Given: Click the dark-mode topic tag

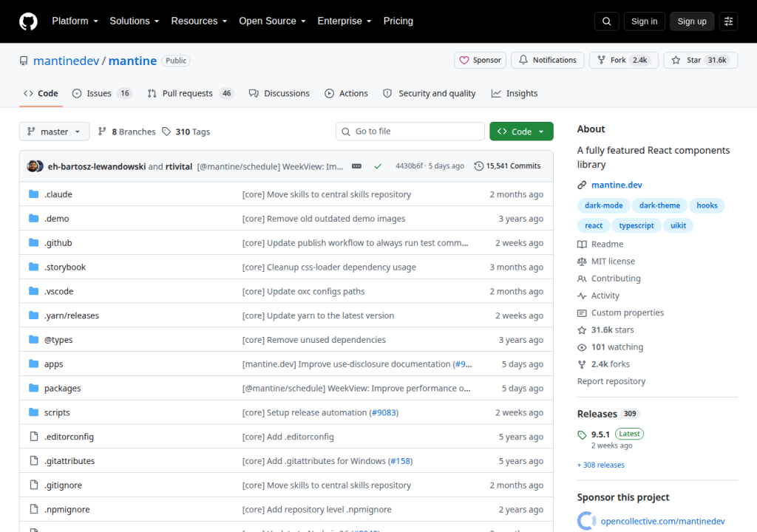Looking at the screenshot, I should (603, 205).
